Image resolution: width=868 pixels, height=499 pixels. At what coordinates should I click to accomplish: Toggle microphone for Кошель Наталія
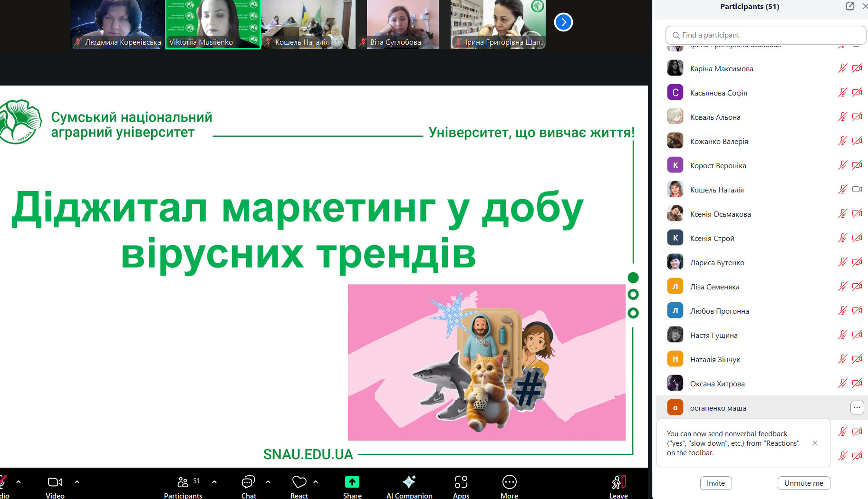842,190
